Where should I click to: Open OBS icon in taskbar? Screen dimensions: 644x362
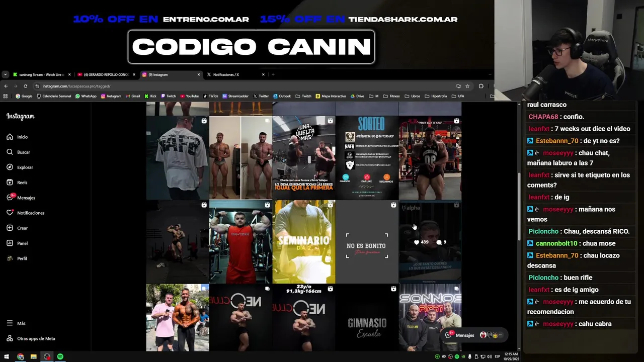(x=47, y=356)
